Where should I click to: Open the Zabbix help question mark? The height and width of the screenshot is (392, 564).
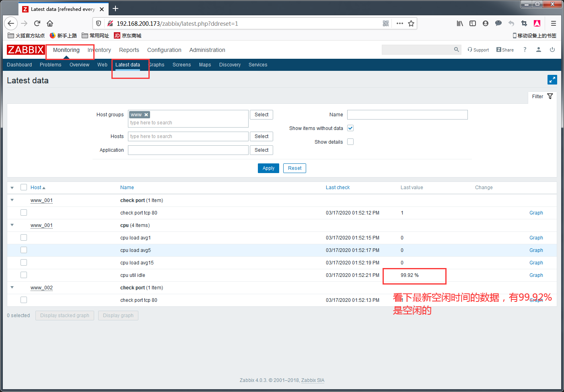[x=525, y=50]
